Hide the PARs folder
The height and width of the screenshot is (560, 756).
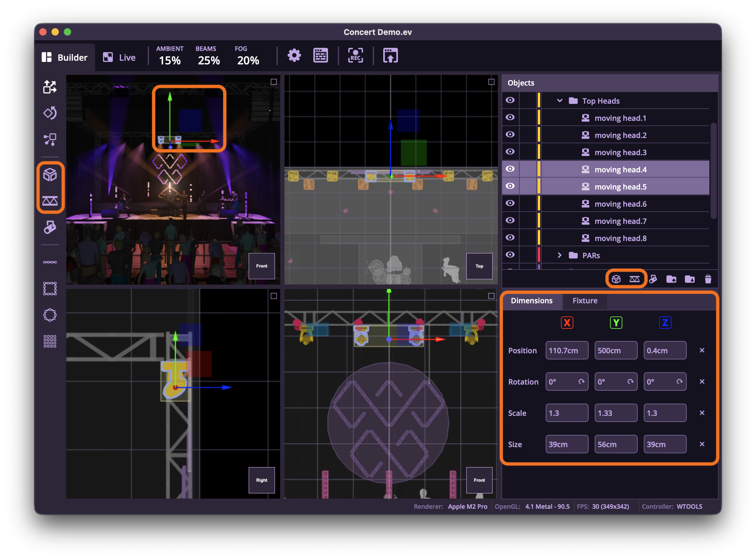click(510, 255)
